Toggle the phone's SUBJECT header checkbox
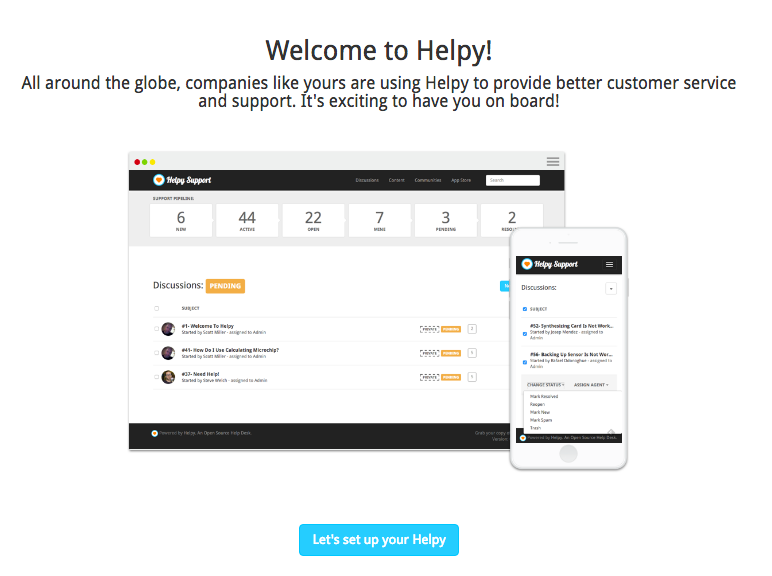Viewport: 772px width, 576px height. [x=524, y=309]
